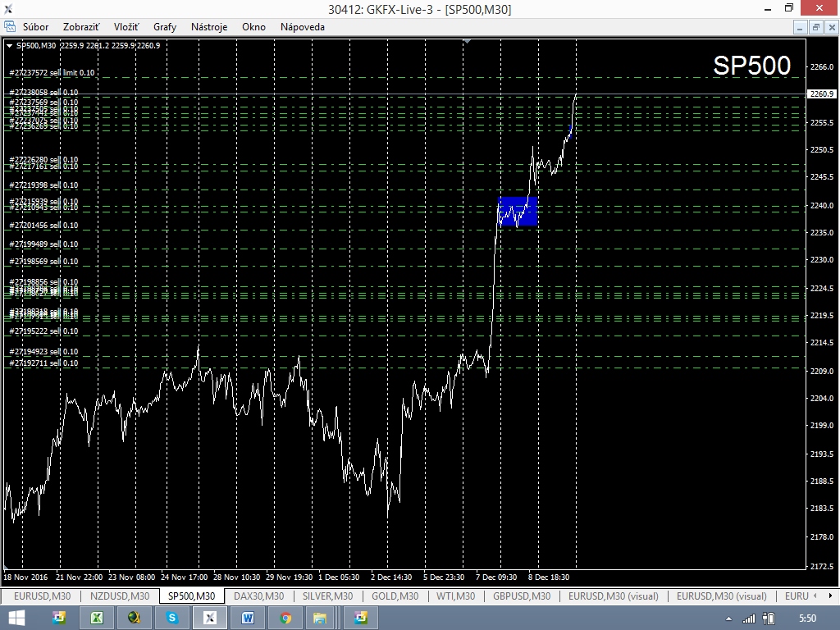Open the Vložiť menu
840x630 pixels.
[x=126, y=27]
